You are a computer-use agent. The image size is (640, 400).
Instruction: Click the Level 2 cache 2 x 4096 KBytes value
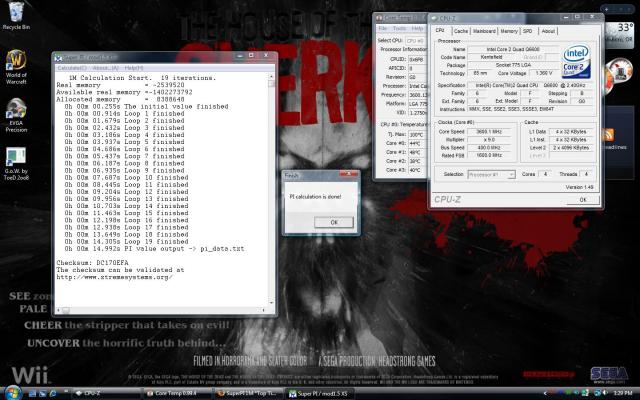[x=571, y=148]
